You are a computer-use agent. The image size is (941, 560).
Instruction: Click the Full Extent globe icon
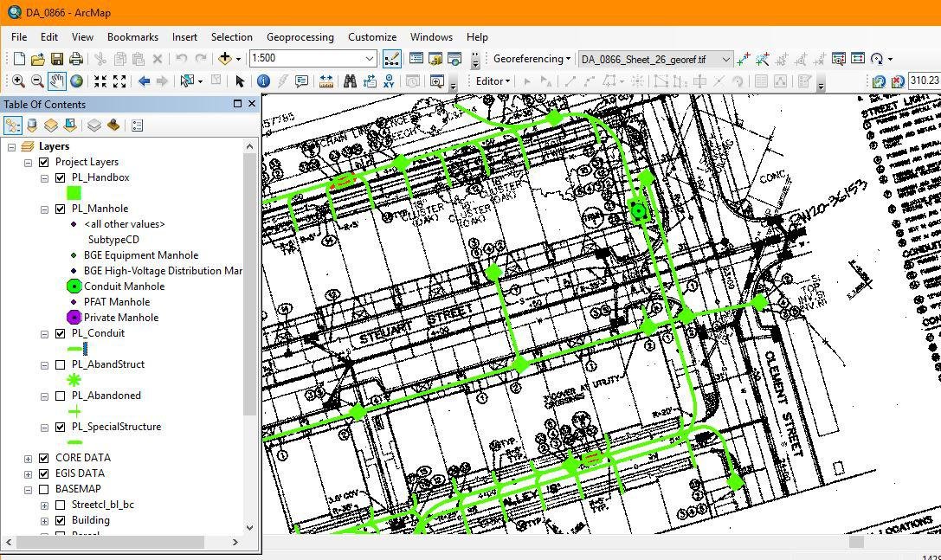point(76,81)
